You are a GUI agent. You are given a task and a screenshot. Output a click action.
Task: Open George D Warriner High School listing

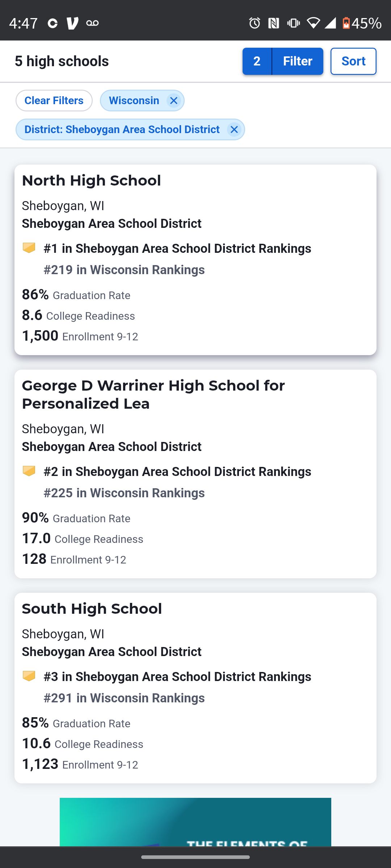[x=154, y=395]
